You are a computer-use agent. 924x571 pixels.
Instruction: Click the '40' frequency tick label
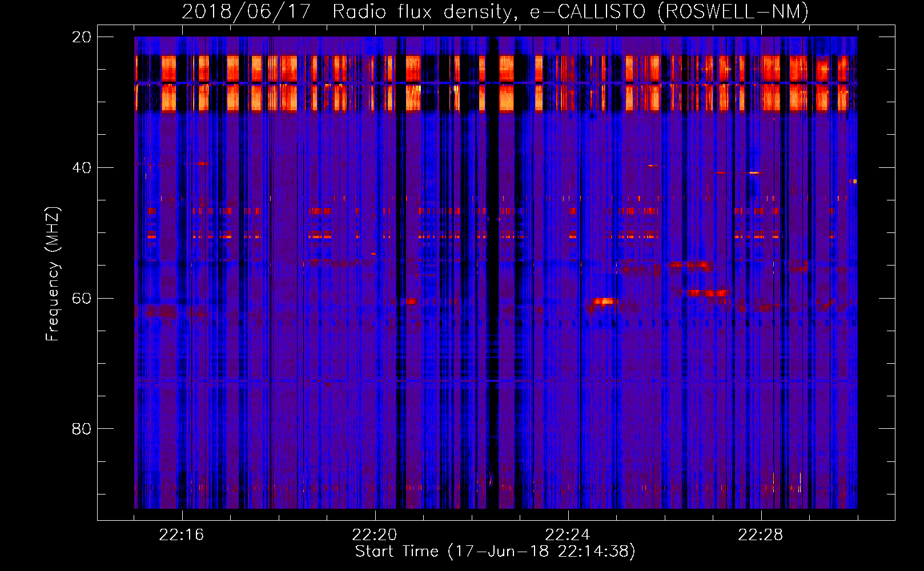(x=81, y=168)
